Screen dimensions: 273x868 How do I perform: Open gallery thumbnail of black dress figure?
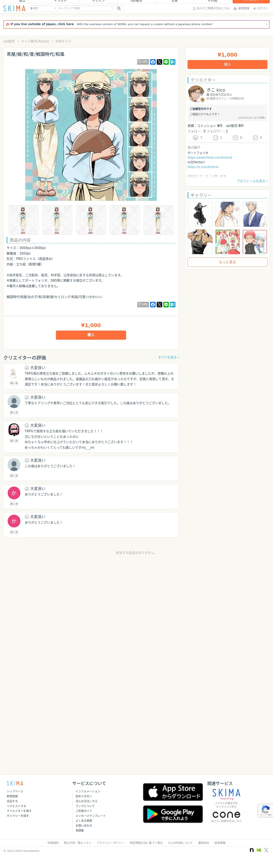(200, 214)
